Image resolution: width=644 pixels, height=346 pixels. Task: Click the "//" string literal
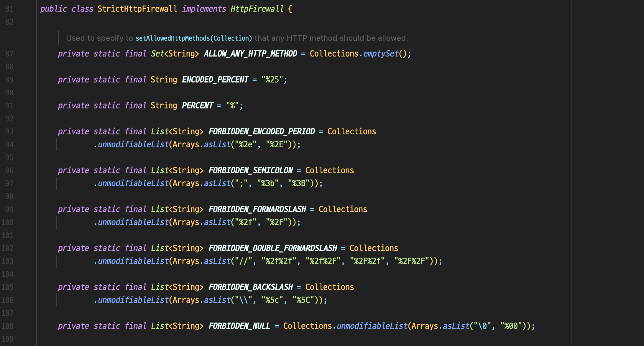click(x=243, y=261)
